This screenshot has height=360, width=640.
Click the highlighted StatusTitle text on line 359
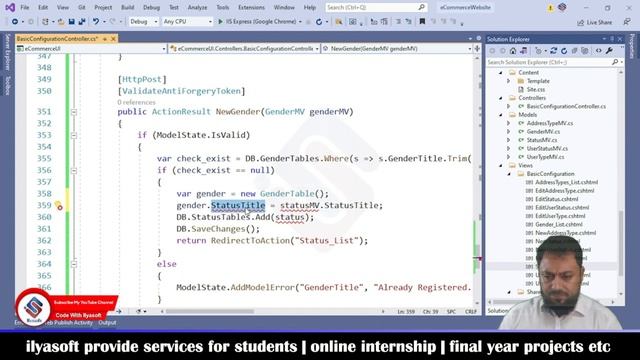click(x=238, y=205)
